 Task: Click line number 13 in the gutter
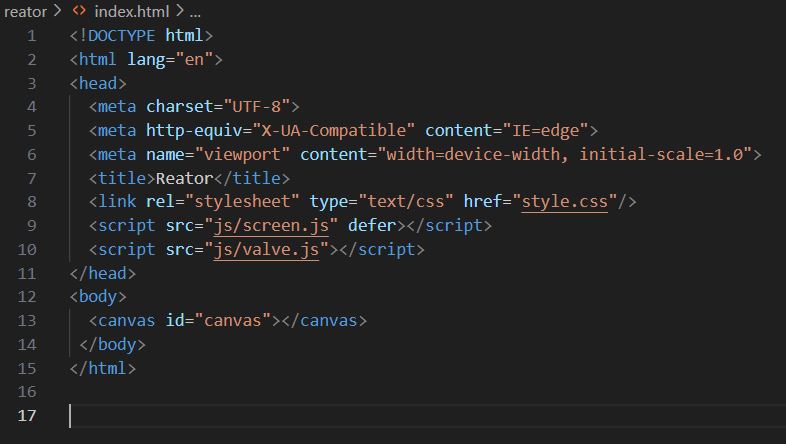27,321
